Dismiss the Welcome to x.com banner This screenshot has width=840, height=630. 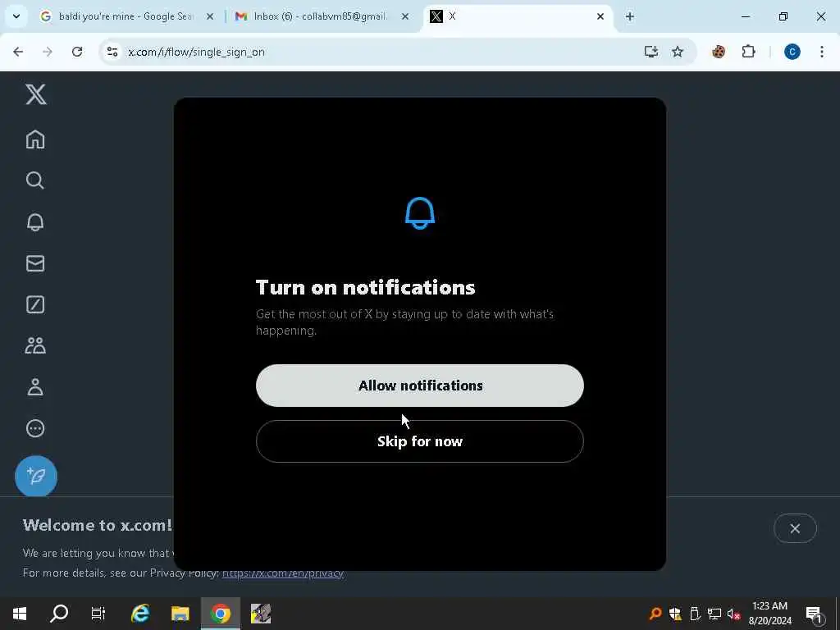(x=795, y=528)
